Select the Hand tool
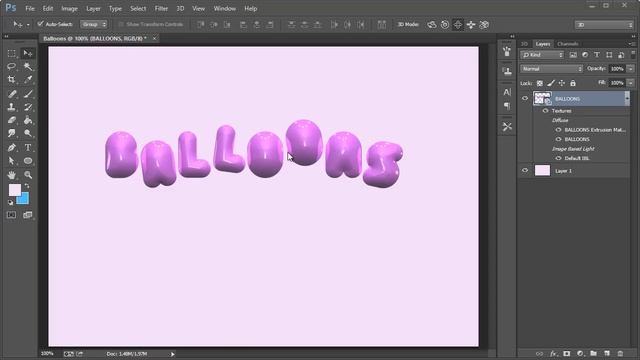The image size is (640, 360). click(x=11, y=175)
